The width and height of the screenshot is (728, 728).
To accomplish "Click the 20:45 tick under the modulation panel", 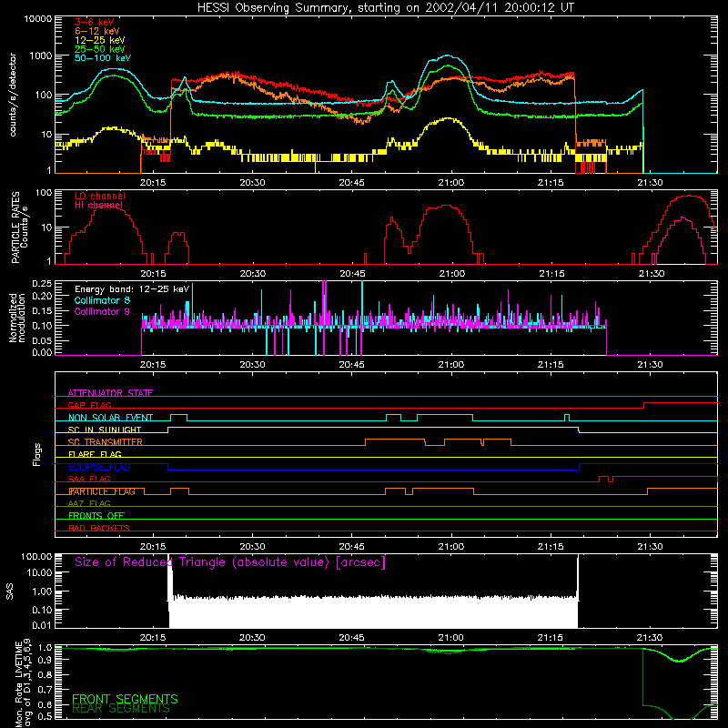I will point(351,365).
